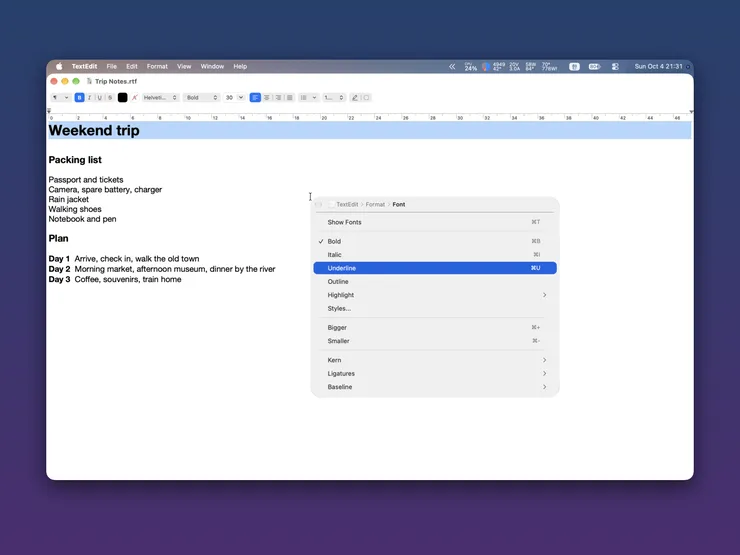Toggle the Strikethrough S toolbar button
The width and height of the screenshot is (740, 555).
(x=110, y=98)
